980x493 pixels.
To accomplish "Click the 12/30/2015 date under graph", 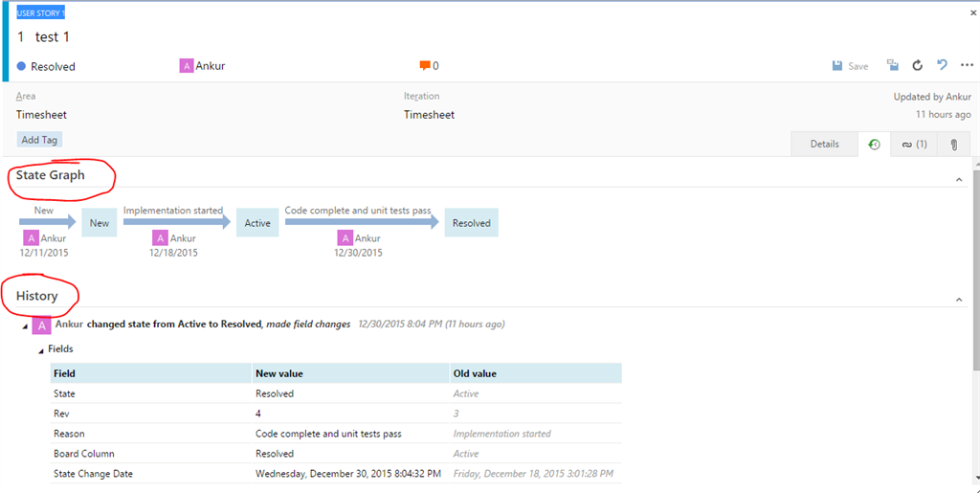I will [x=358, y=253].
